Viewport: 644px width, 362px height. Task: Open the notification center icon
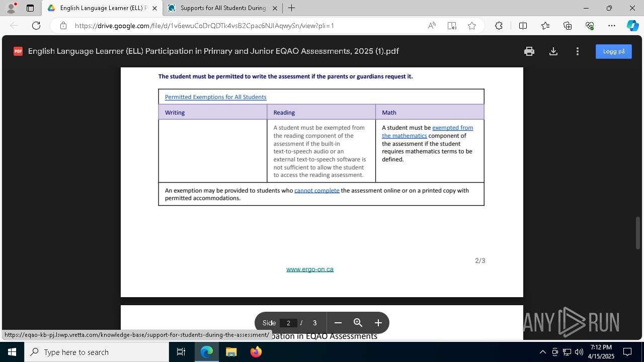click(x=627, y=352)
